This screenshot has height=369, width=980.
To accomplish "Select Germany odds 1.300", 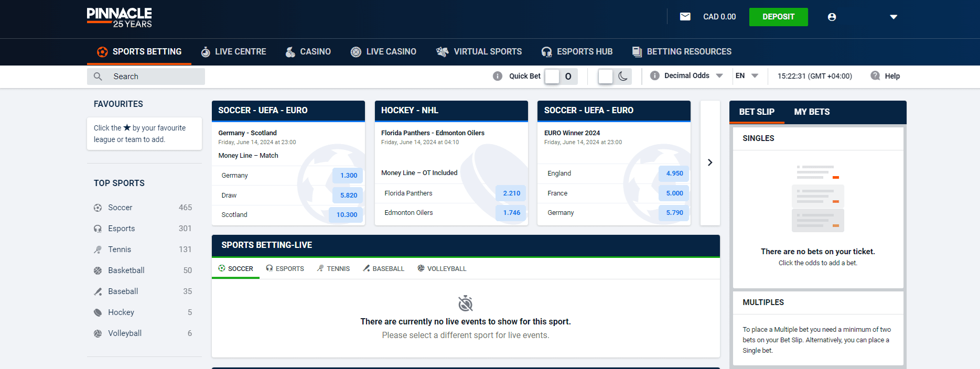I will tap(348, 176).
